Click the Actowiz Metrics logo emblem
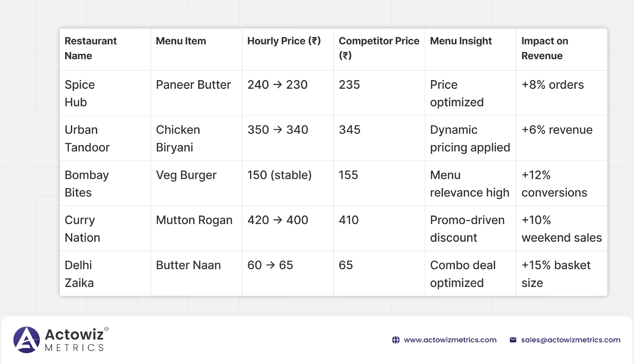Screen dimensions: 634x364 (x=27, y=340)
